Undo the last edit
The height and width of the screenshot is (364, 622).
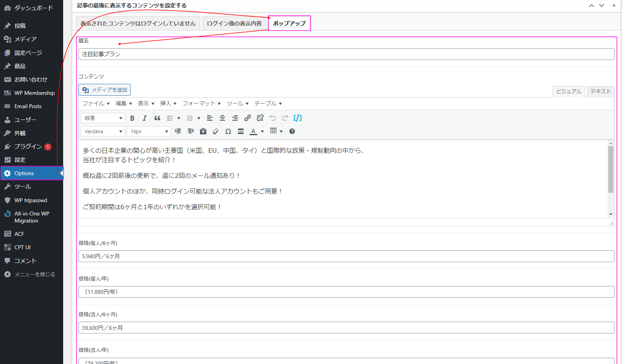pyautogui.click(x=273, y=118)
